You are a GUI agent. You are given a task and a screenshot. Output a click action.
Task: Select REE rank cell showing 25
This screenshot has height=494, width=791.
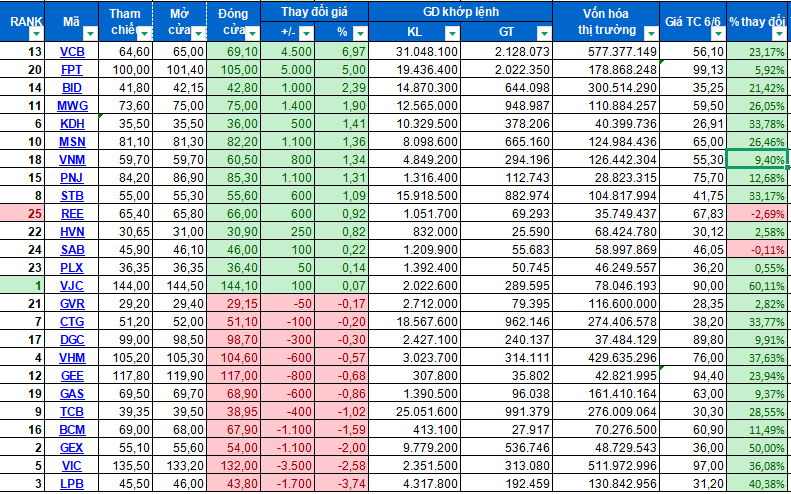[x=22, y=214]
